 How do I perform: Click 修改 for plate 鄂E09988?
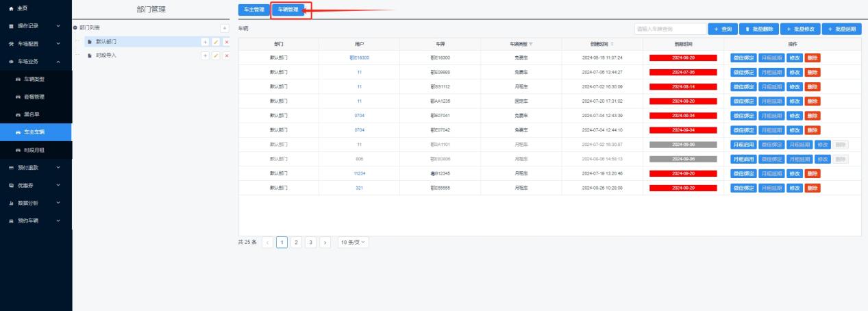[x=795, y=72]
